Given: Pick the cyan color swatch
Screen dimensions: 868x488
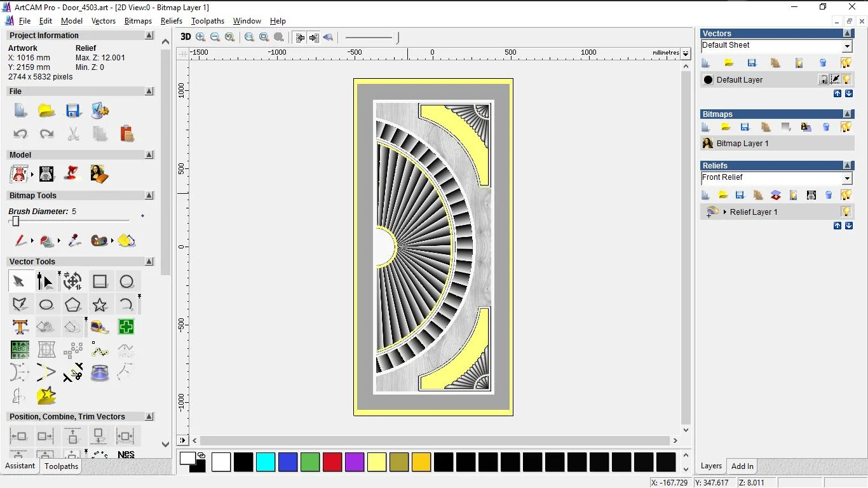Looking at the screenshot, I should tap(266, 462).
